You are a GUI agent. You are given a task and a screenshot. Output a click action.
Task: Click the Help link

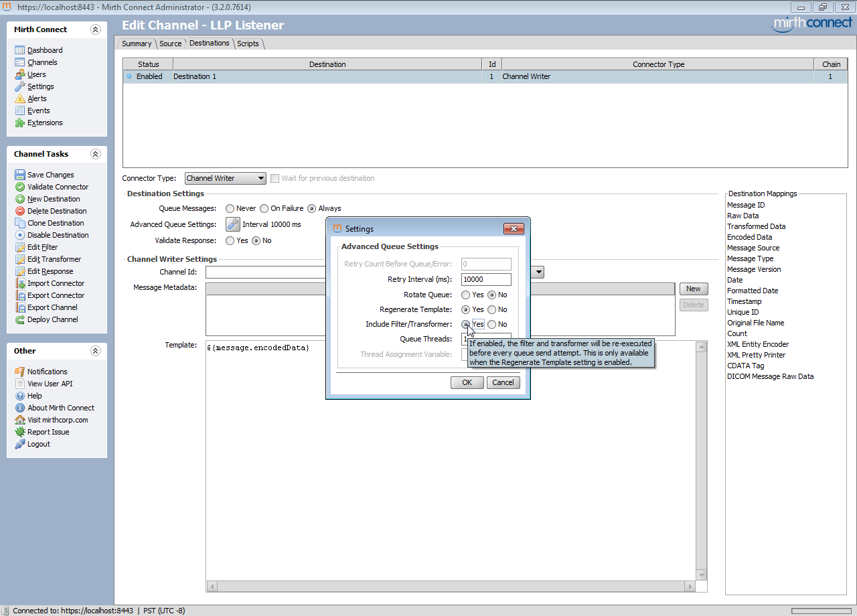tap(35, 396)
